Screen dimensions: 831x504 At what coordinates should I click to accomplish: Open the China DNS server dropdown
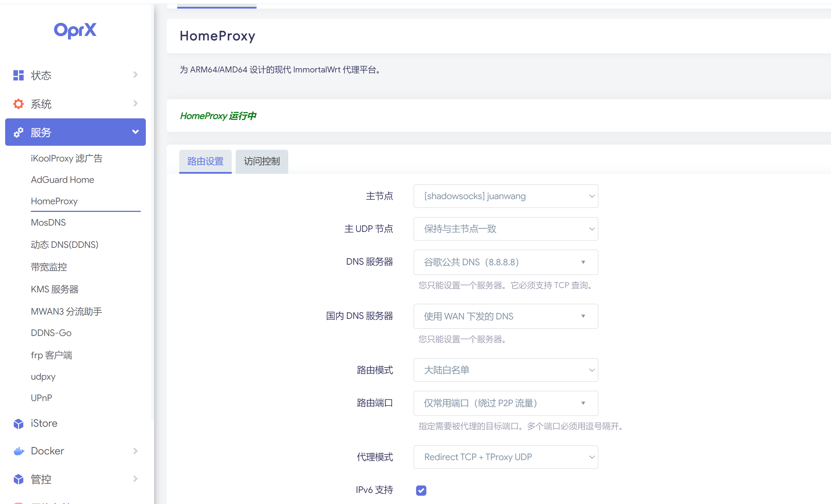click(505, 316)
